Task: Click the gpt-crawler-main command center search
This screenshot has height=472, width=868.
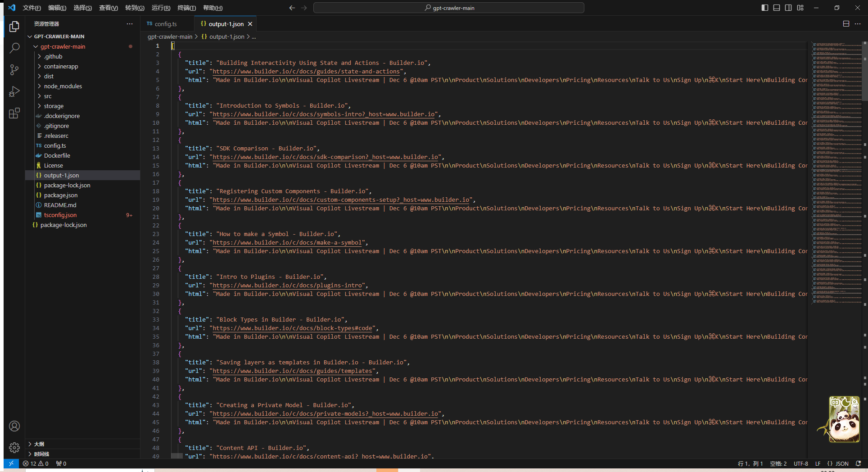Action: 449,8
